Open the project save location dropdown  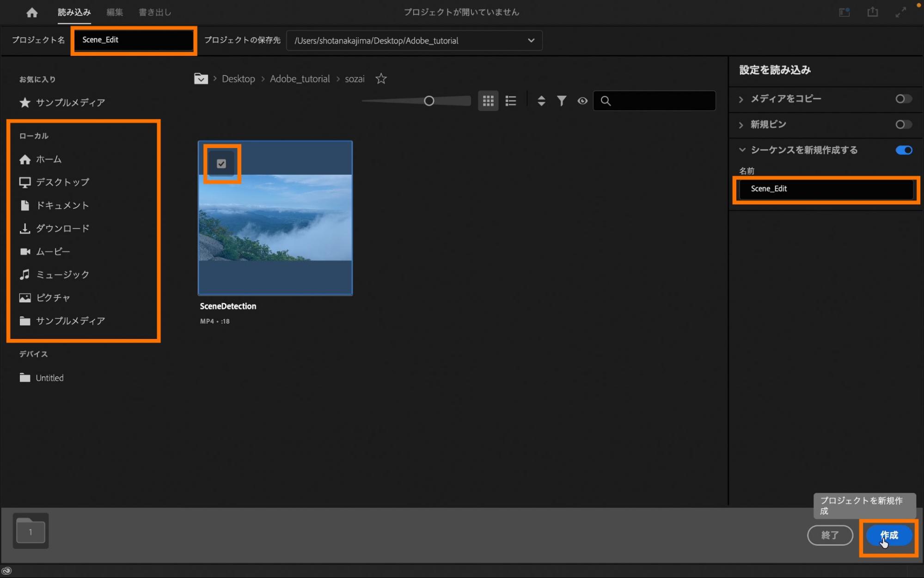[x=531, y=41]
